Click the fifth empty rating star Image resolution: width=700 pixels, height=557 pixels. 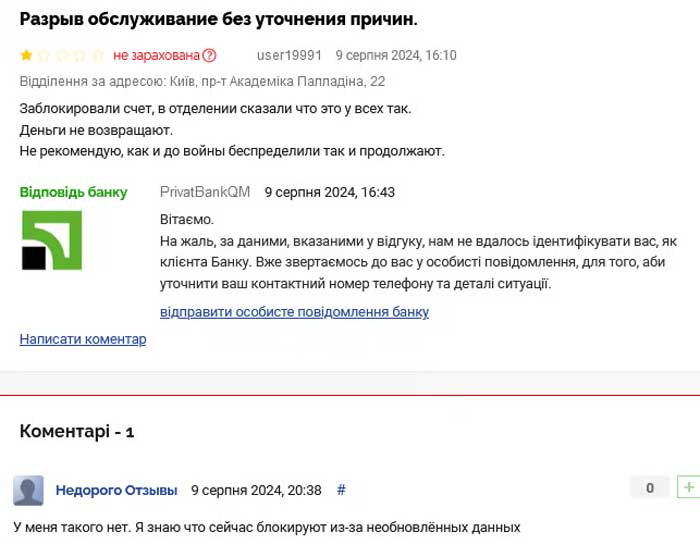[x=97, y=55]
